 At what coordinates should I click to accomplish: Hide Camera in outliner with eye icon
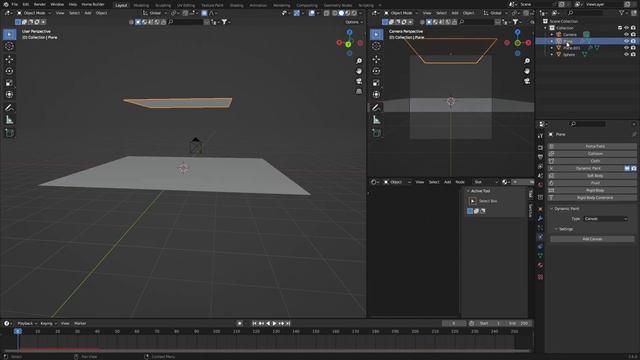[626, 35]
